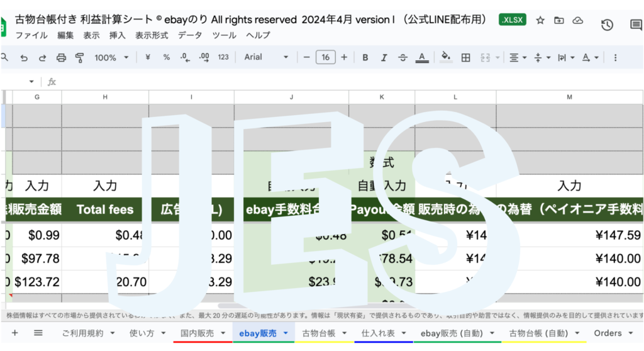Open the borders tool
This screenshot has width=644, height=351.
click(x=465, y=57)
